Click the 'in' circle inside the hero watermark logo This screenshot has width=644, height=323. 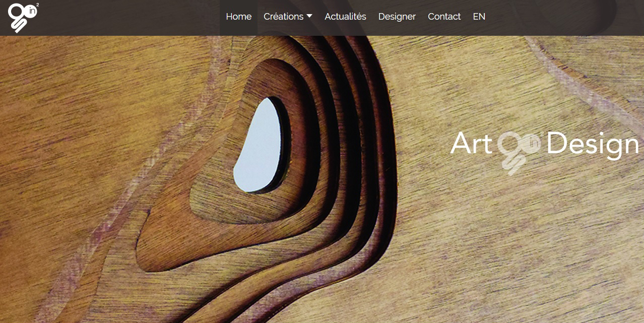point(535,143)
